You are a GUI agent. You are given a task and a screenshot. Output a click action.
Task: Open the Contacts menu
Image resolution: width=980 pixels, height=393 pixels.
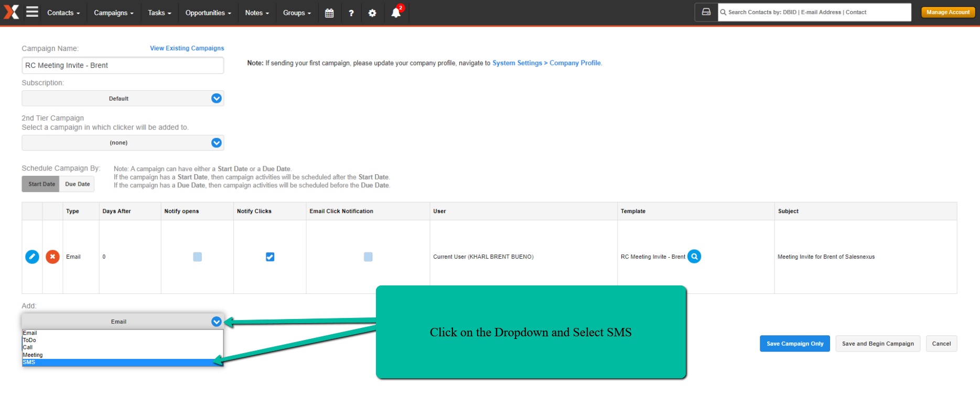point(63,13)
